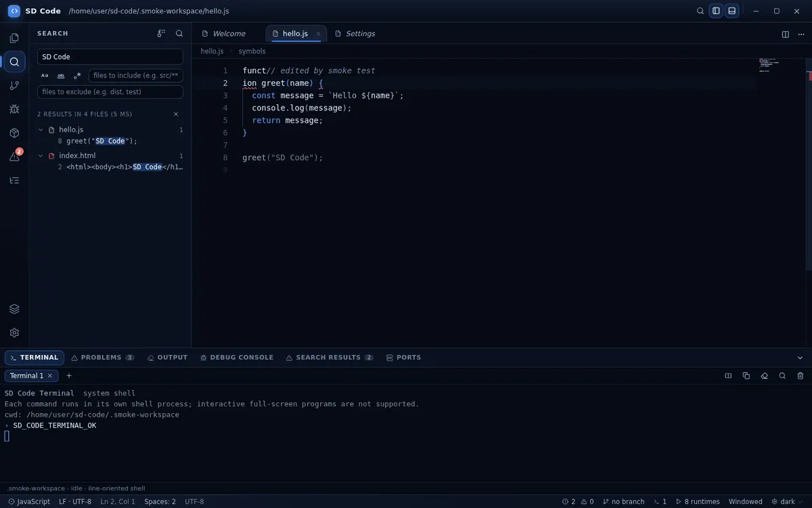Open the Explorer files view in activity bar
The width and height of the screenshot is (812, 508).
pos(14,38)
